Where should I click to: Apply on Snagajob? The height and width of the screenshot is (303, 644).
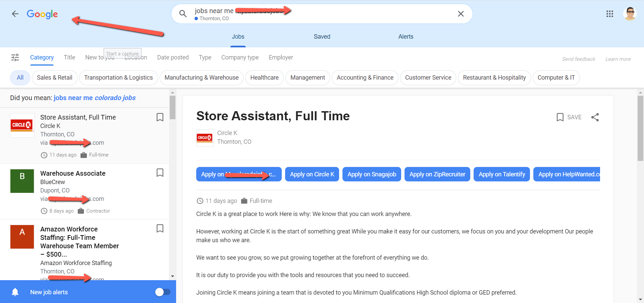click(372, 174)
